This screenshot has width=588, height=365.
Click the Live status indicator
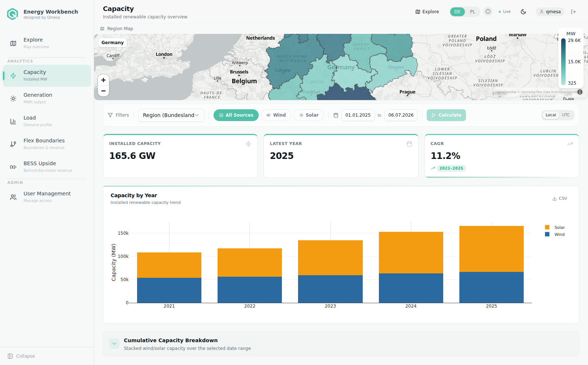505,12
